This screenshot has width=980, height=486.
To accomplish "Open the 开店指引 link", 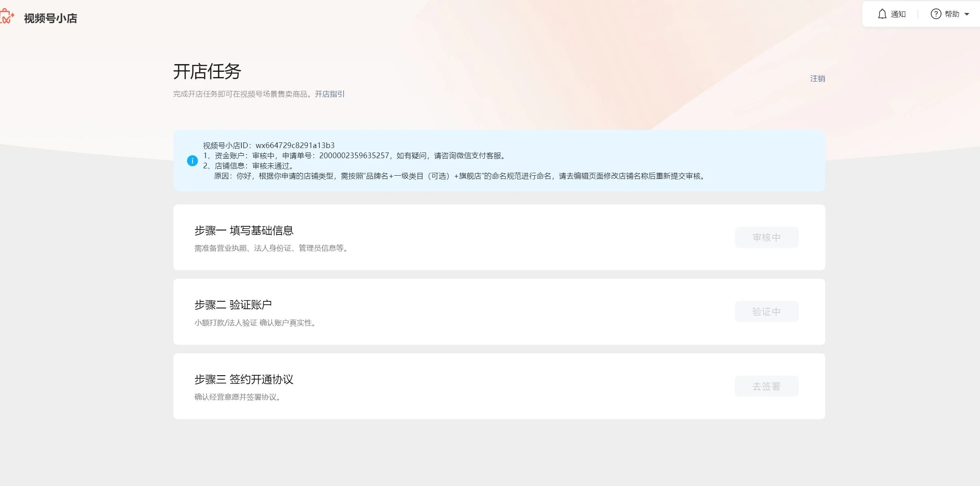I will tap(329, 94).
